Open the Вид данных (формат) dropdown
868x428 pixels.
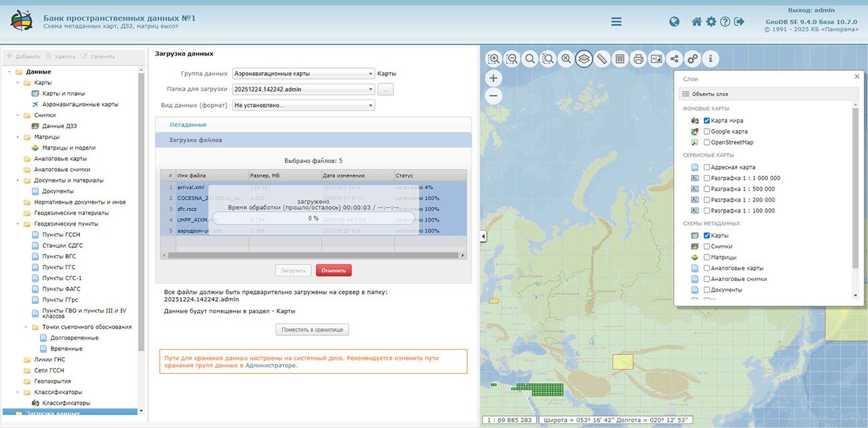point(303,105)
